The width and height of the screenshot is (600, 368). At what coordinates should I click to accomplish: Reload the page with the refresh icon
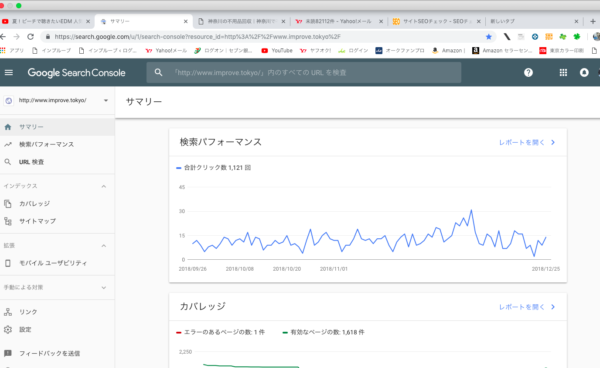pos(31,37)
